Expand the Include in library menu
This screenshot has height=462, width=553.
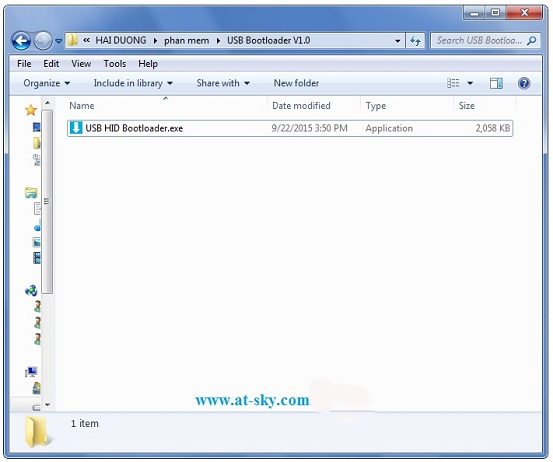click(x=133, y=83)
